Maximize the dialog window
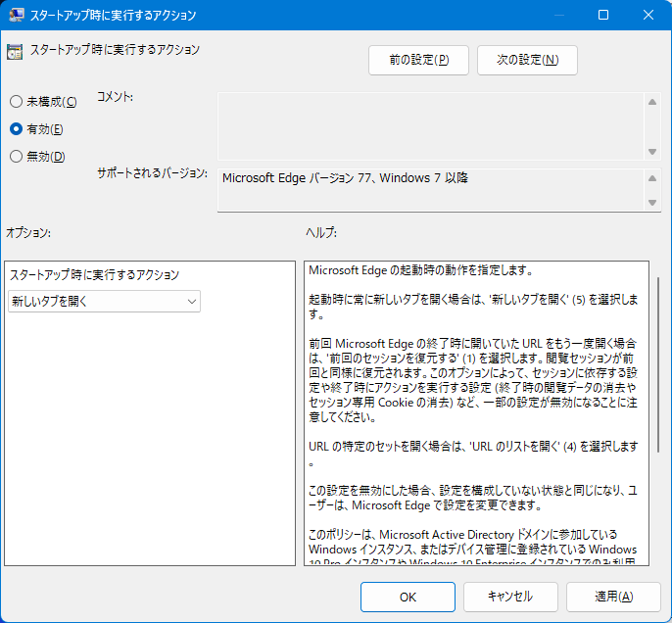This screenshot has width=672, height=623. 603,15
